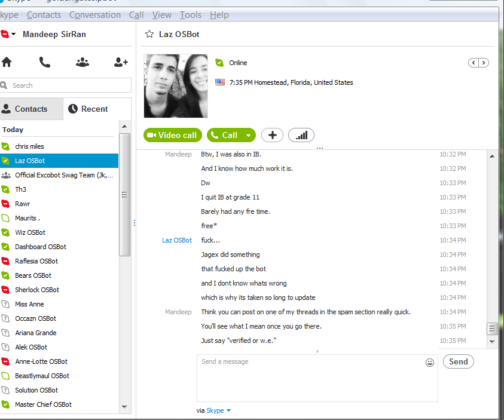Select Wiz OSBot in the contact list
This screenshot has height=420, width=504.
pyautogui.click(x=59, y=232)
